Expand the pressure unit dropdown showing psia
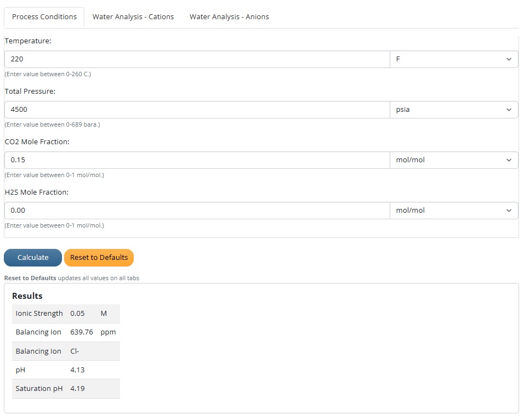Screen dimensions: 524x420 [453, 110]
